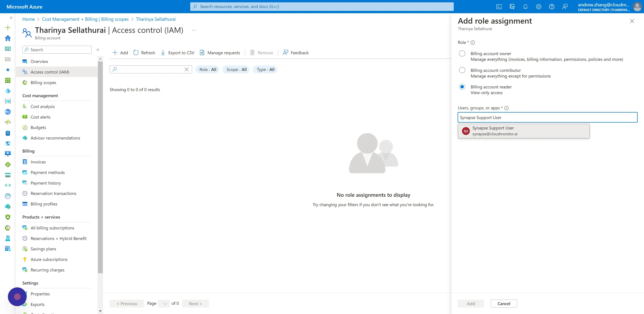Screen dimensions: 644x314
Task: Open the Security shield icon in sidebar
Action: click(8, 217)
